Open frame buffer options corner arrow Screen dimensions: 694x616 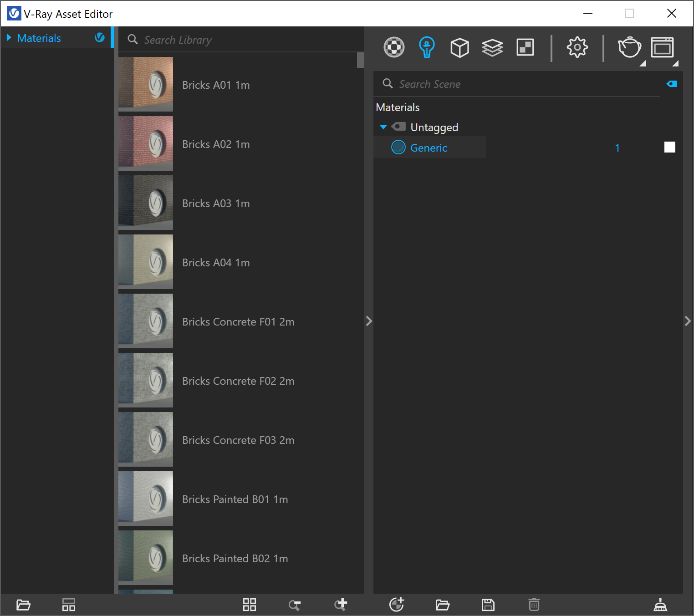tap(675, 63)
